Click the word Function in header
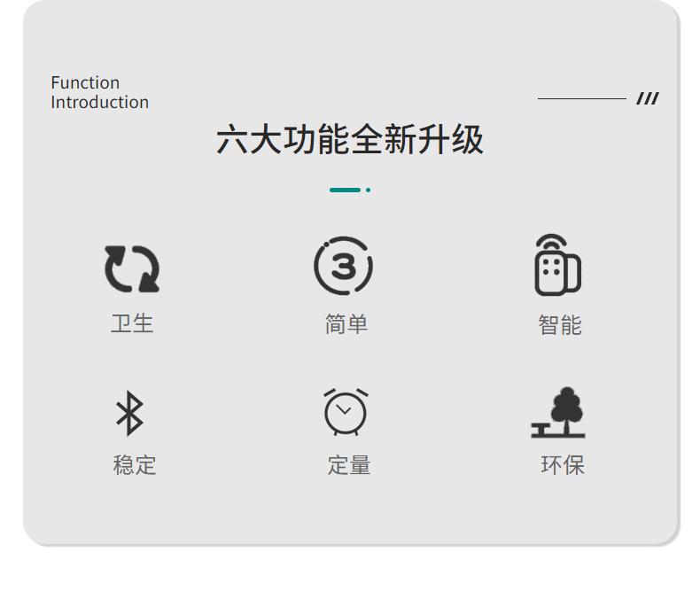 point(85,82)
